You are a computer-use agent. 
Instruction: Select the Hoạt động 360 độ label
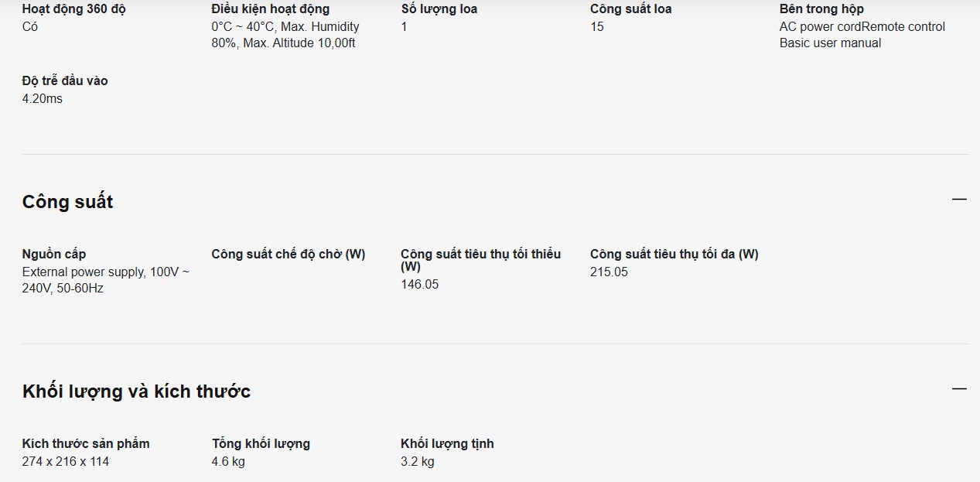coord(73,9)
